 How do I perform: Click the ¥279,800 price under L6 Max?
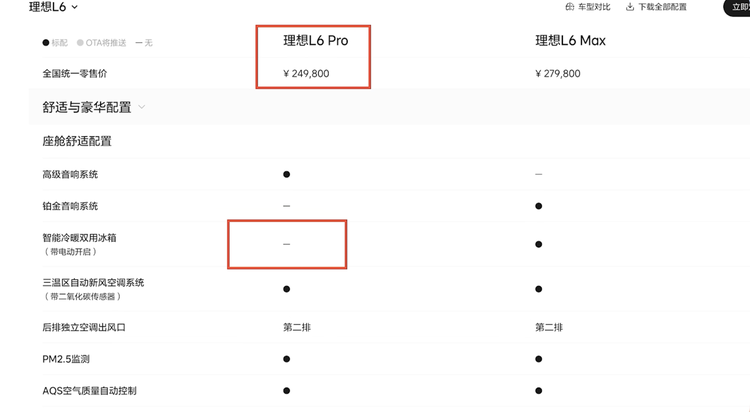558,73
